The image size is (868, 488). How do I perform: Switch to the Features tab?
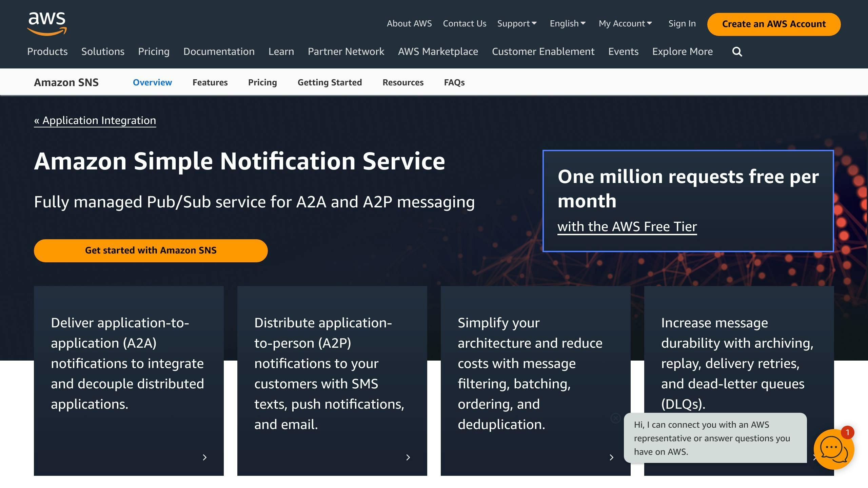tap(210, 82)
